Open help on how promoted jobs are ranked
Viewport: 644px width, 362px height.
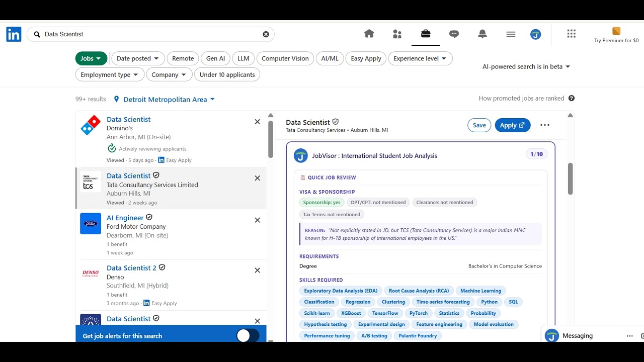click(x=572, y=99)
